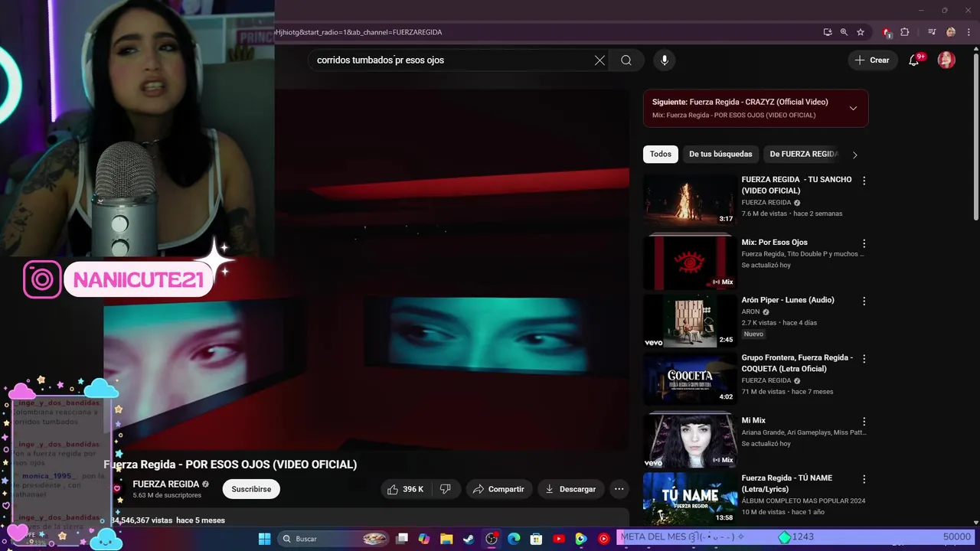Open the Chrome three-dot menu
The image size is (980, 551).
(x=969, y=32)
